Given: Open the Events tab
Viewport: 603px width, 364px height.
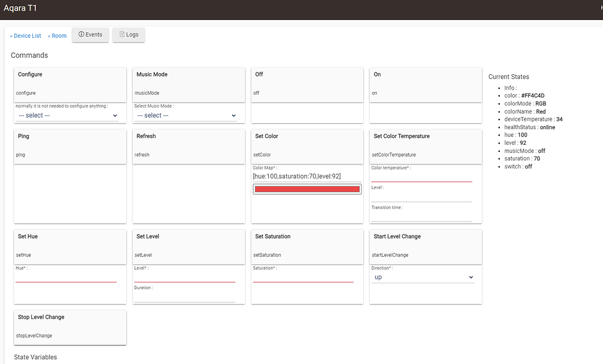Looking at the screenshot, I should [x=90, y=35].
